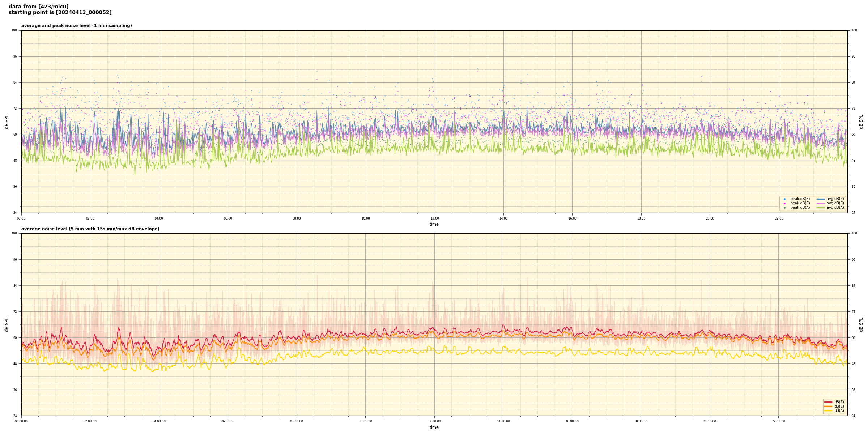Click the 'average and peak noise level' chart title
868x434 pixels.
click(76, 26)
